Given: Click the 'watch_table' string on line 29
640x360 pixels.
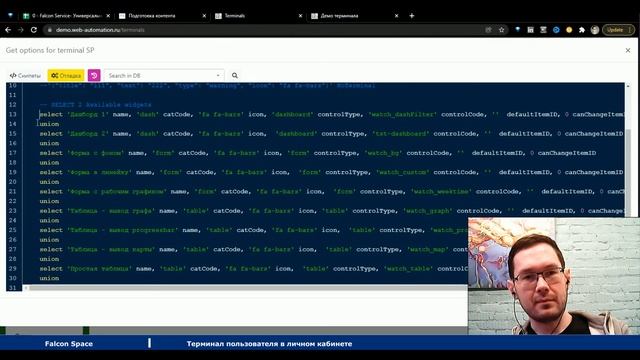Looking at the screenshot, I should coord(408,269).
